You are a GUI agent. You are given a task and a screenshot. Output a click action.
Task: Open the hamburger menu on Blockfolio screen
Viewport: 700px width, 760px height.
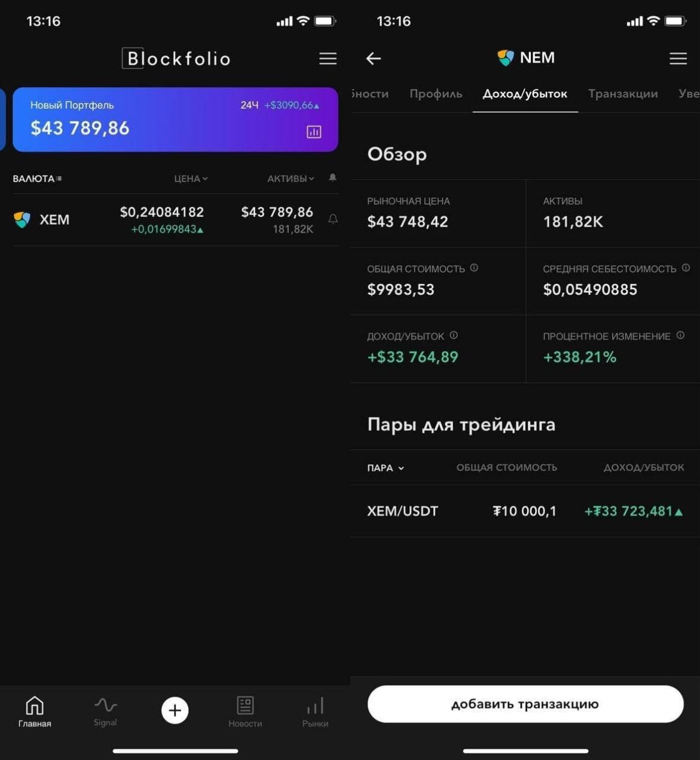point(328,59)
